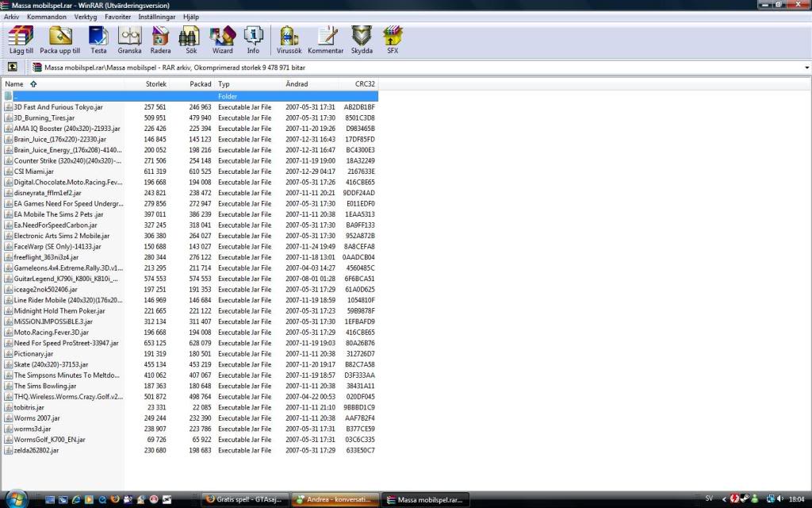
Task: Expand the archive path dropdown arrow
Action: [x=806, y=67]
